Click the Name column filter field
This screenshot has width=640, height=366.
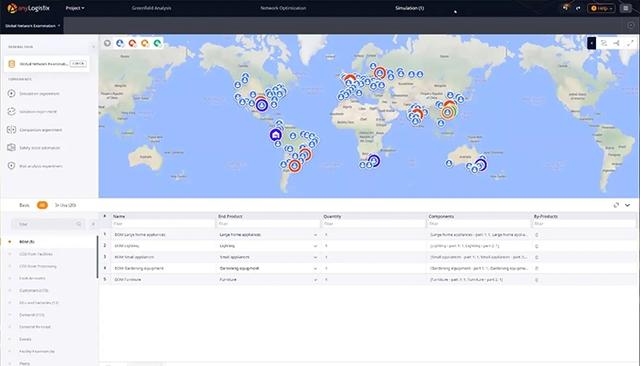click(163, 224)
